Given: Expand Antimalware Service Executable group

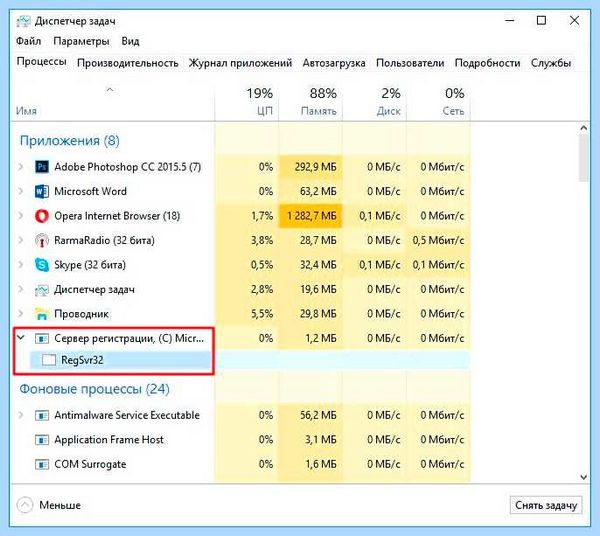Looking at the screenshot, I should (21, 415).
